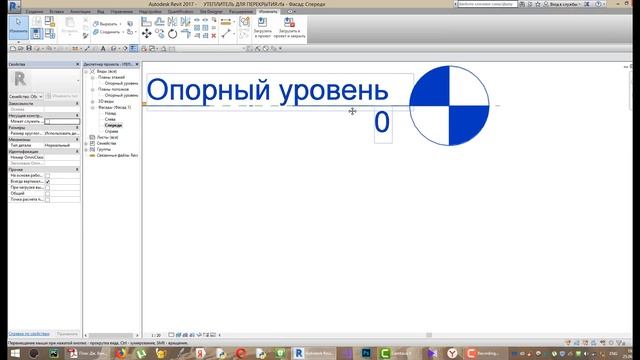Collapse the 'Виды (все)' tree node
640x360 pixels.
point(86,71)
